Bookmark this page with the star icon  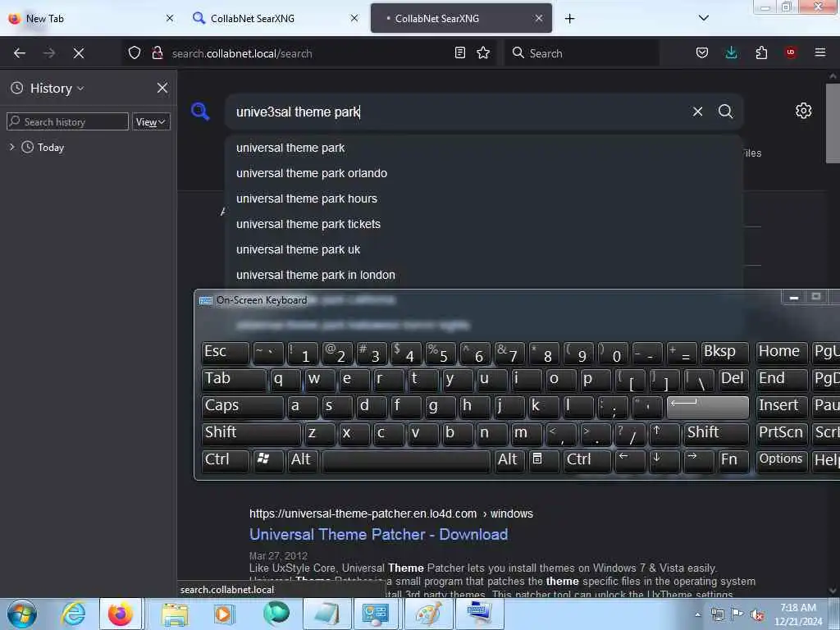point(483,52)
